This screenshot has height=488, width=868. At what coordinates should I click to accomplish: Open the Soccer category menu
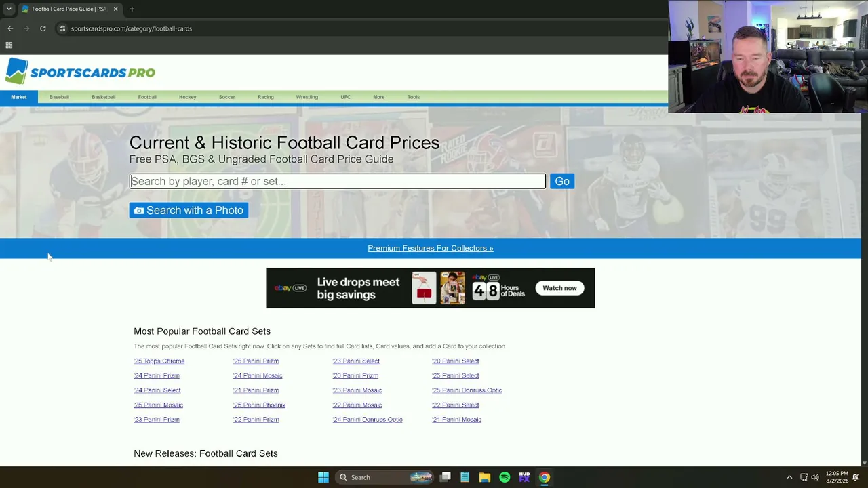pyautogui.click(x=226, y=97)
